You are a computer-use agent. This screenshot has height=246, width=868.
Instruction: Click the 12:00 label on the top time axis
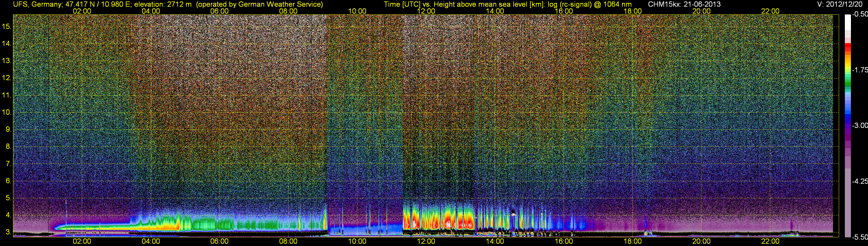(426, 11)
